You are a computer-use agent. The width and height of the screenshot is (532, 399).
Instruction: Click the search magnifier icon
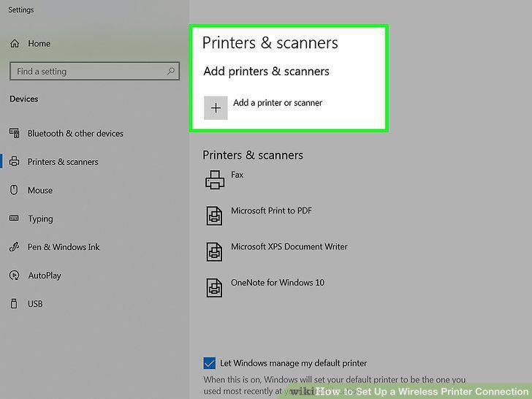pos(171,71)
